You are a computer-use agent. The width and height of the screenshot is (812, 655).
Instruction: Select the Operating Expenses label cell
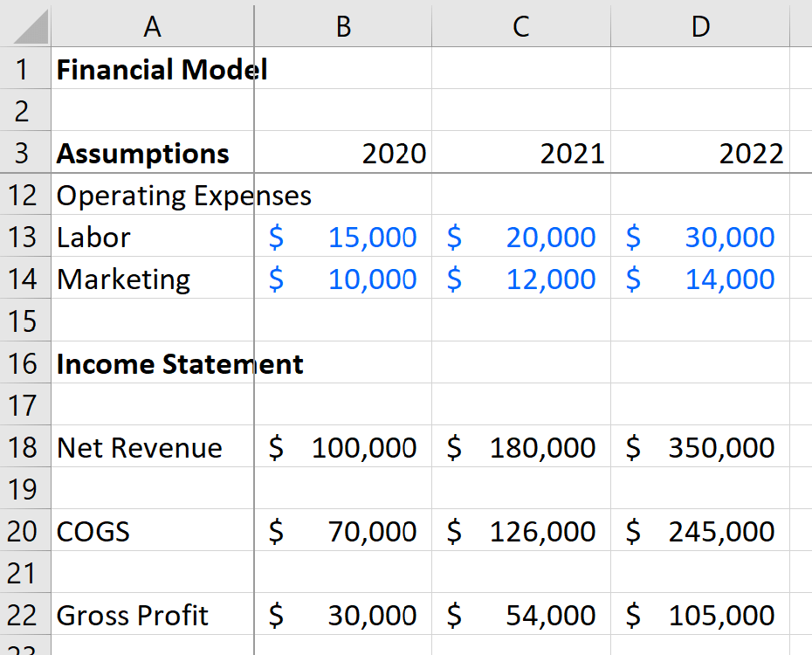(152, 195)
